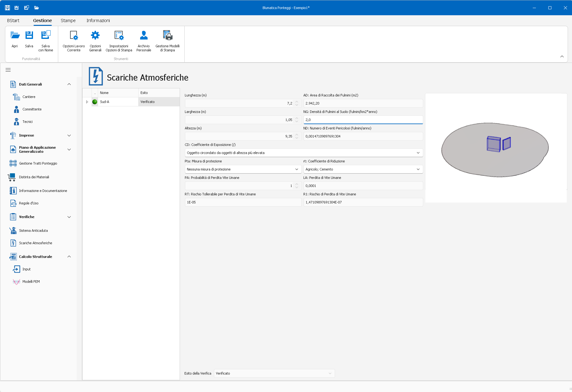Open Sistema Anticaduta in the sidebar
572x392 pixels.
33,231
